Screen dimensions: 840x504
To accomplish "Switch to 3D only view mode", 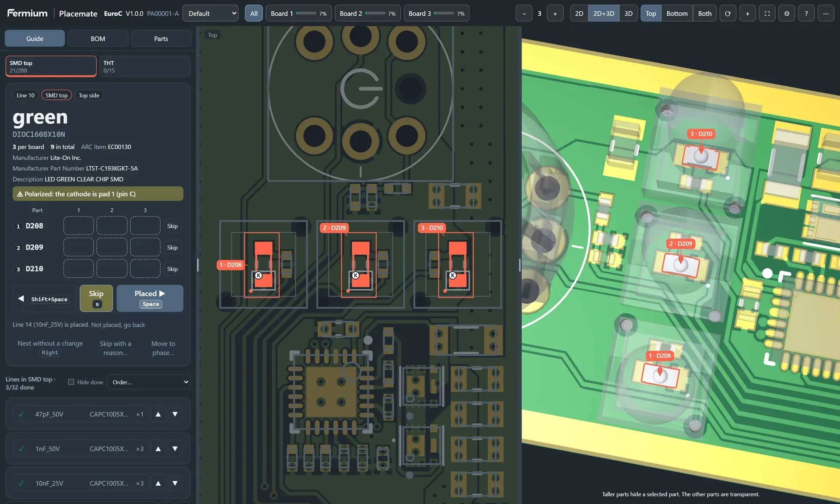I will coord(628,14).
